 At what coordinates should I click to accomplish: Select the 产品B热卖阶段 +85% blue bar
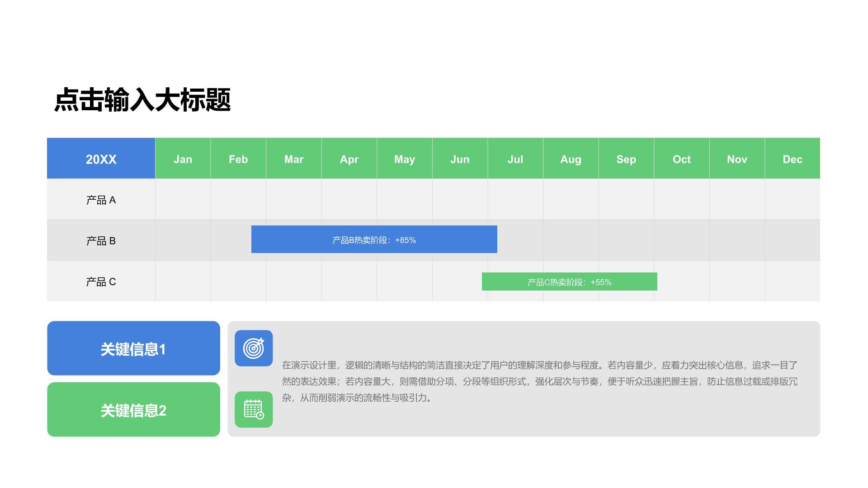pos(374,240)
